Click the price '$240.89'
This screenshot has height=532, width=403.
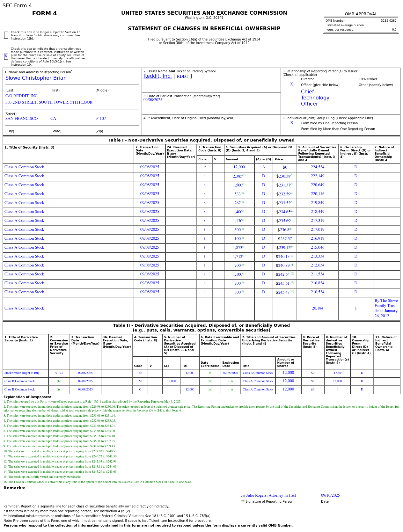pyautogui.click(x=282, y=266)
